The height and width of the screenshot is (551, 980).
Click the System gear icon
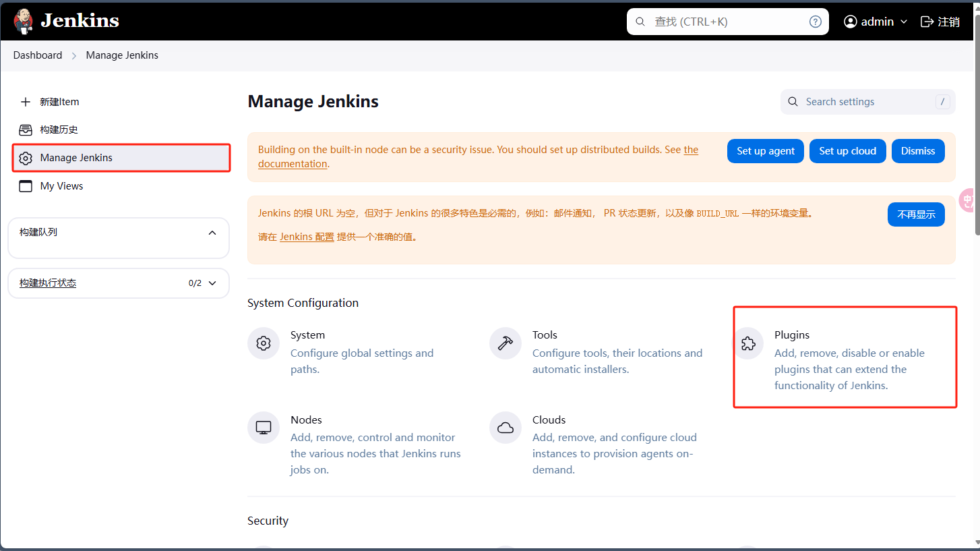(264, 343)
